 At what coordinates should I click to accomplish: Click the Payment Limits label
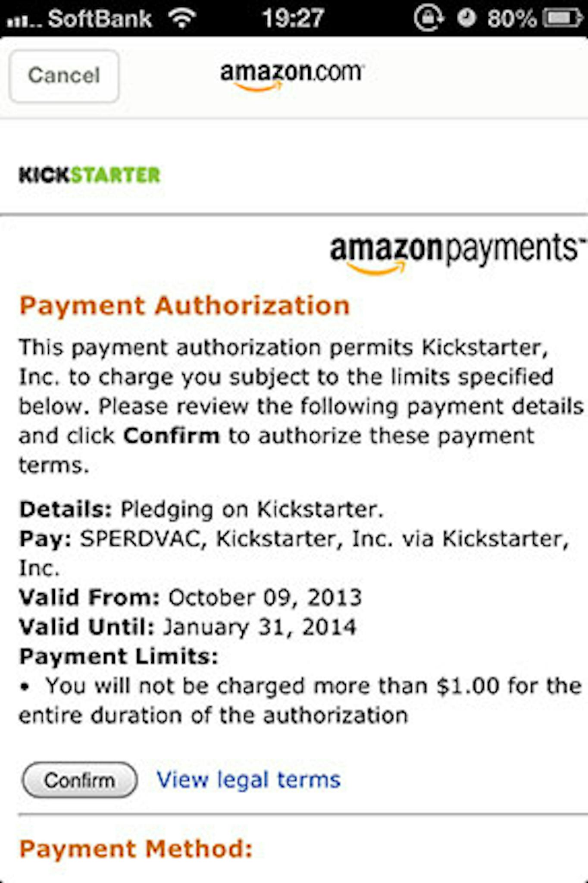119,656
